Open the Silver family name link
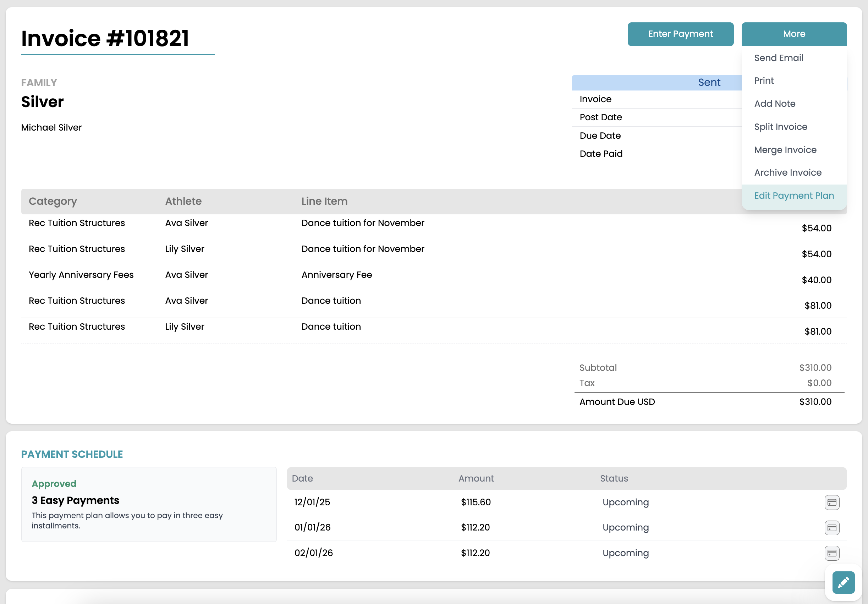Viewport: 868px width, 604px height. click(42, 102)
